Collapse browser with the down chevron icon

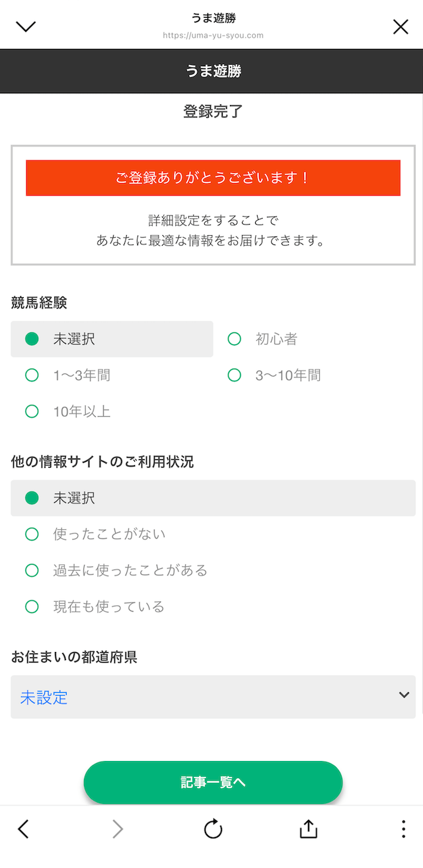pos(26,26)
